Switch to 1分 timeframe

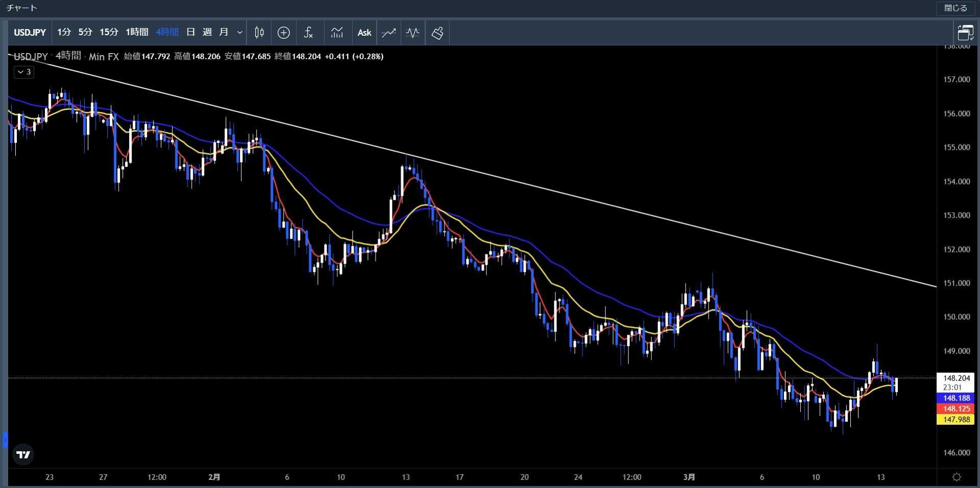(64, 32)
